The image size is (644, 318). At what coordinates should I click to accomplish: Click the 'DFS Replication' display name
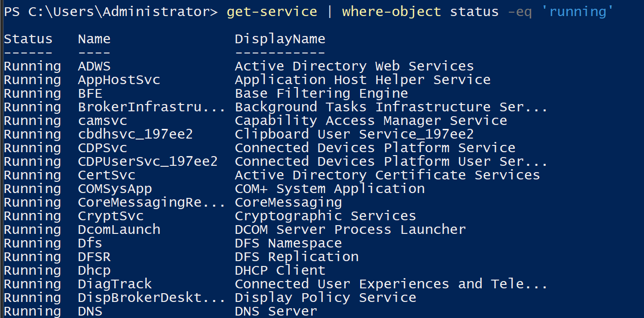coord(296,257)
